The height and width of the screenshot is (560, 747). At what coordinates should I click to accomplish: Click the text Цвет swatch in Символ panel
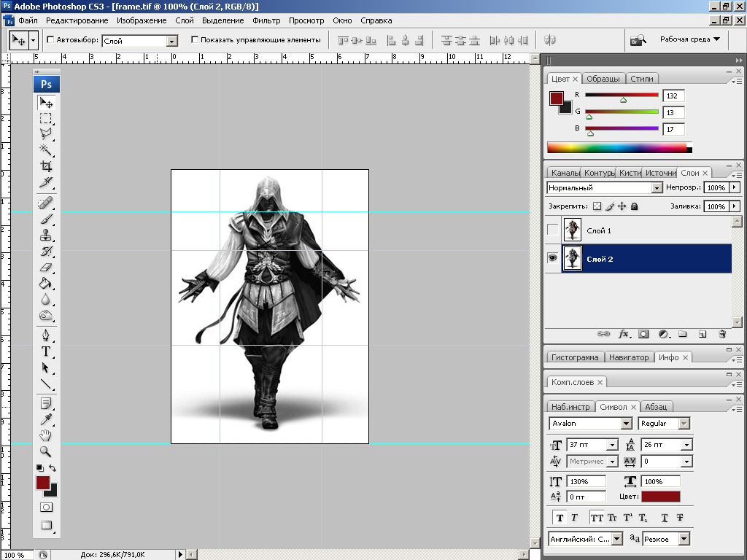(660, 497)
